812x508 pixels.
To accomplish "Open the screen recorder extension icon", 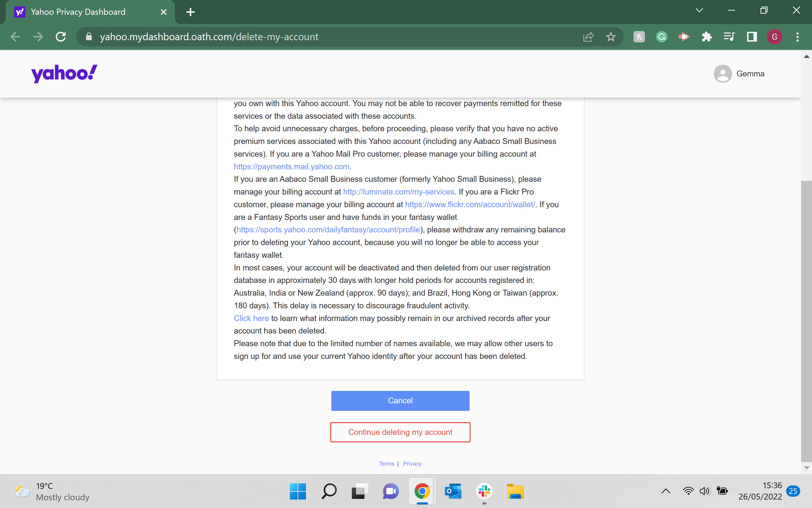I will point(684,37).
